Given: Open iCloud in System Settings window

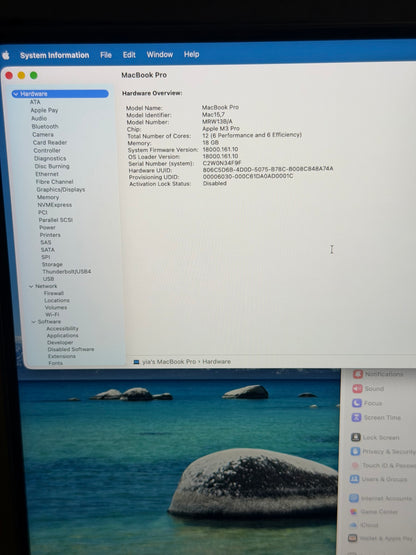Looking at the screenshot, I should [364, 525].
